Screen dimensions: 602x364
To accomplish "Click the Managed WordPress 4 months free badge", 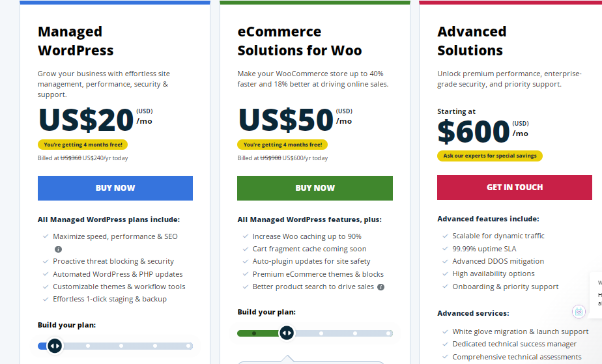I will pos(83,145).
